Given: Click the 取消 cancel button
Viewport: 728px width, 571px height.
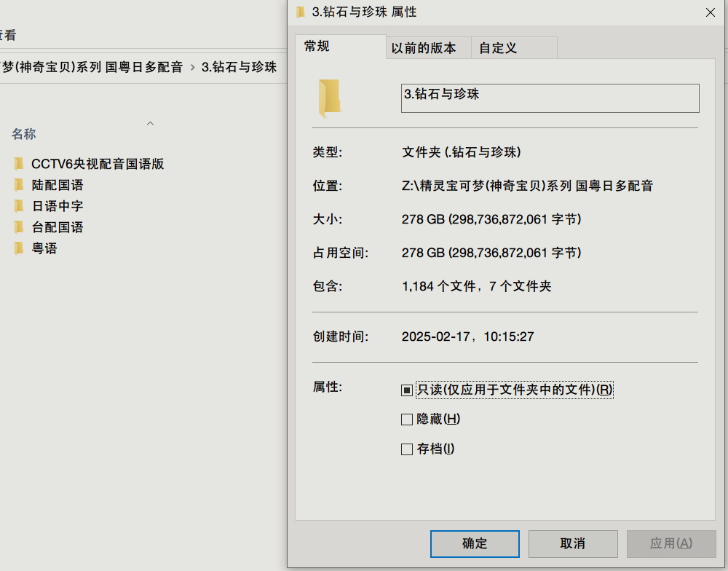Looking at the screenshot, I should tap(572, 543).
